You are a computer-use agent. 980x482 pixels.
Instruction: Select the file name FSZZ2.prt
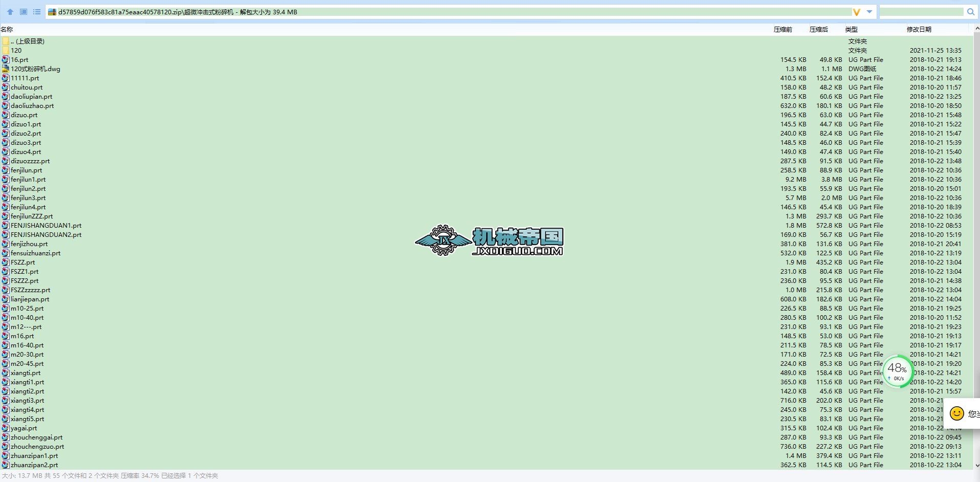coord(25,281)
